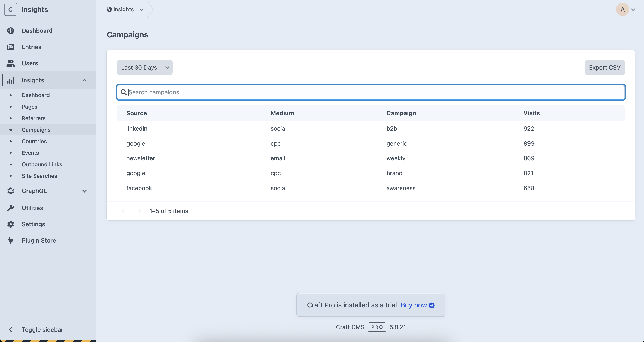Open the Referrers subnav item
The width and height of the screenshot is (644, 342).
pyautogui.click(x=34, y=118)
